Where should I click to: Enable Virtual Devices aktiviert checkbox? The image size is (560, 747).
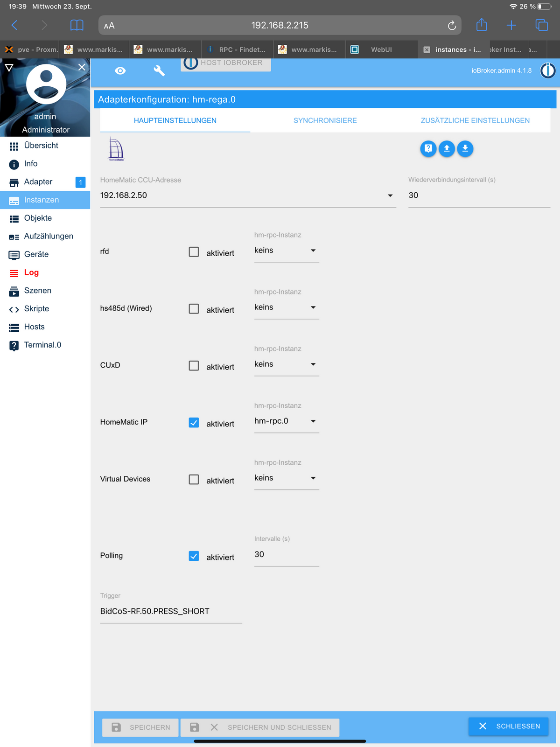194,480
